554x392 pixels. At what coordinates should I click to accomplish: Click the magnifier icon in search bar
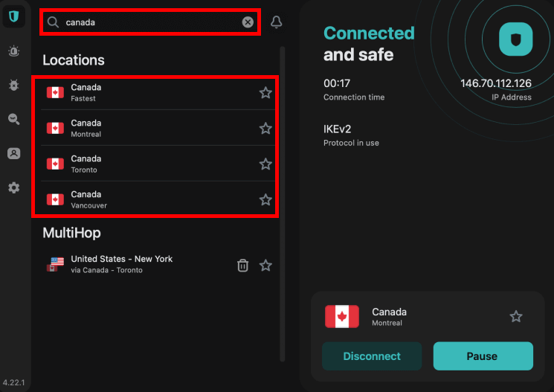pos(53,22)
